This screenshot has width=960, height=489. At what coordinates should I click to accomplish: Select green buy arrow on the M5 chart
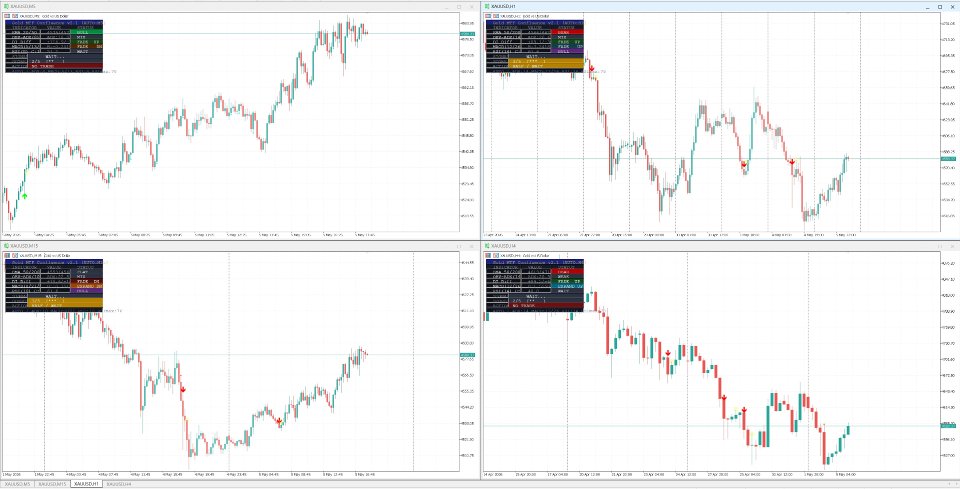click(x=24, y=196)
